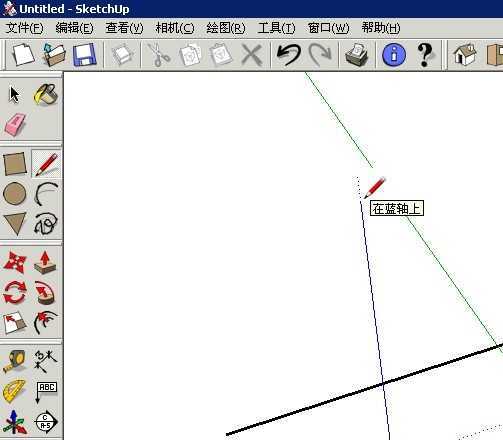Open the 相机(C) menu
Image resolution: width=503 pixels, height=440 pixels.
[175, 28]
